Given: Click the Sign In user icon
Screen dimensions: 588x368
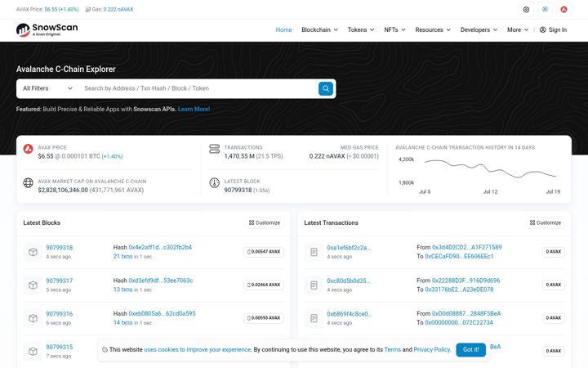Looking at the screenshot, I should point(542,29).
